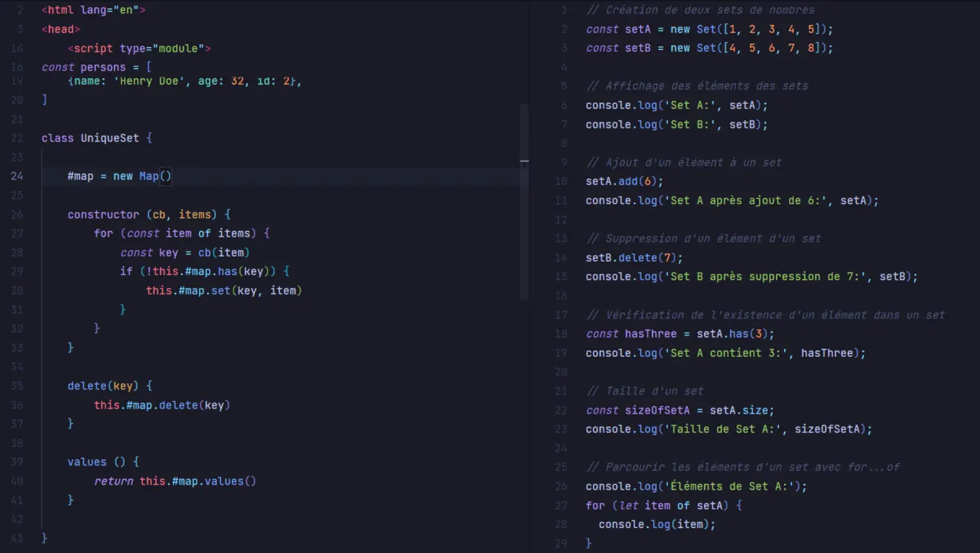Click comment 'Parcourir les éléments d'un set'
The height and width of the screenshot is (553, 980).
point(743,467)
